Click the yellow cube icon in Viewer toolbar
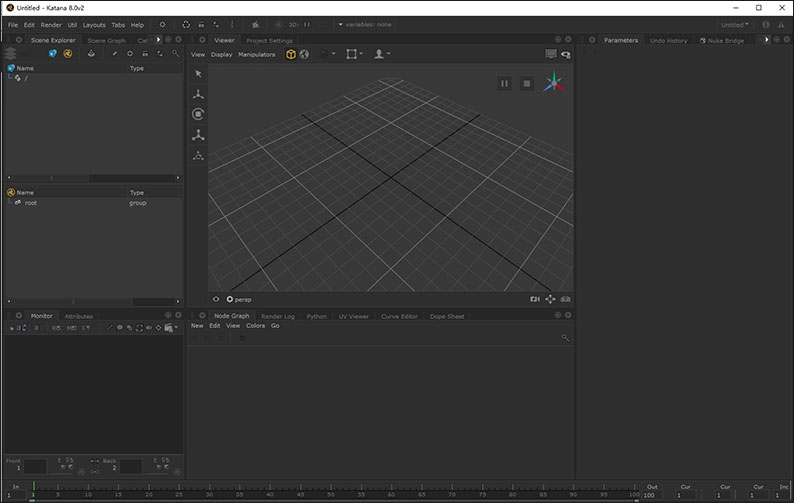 (x=291, y=54)
